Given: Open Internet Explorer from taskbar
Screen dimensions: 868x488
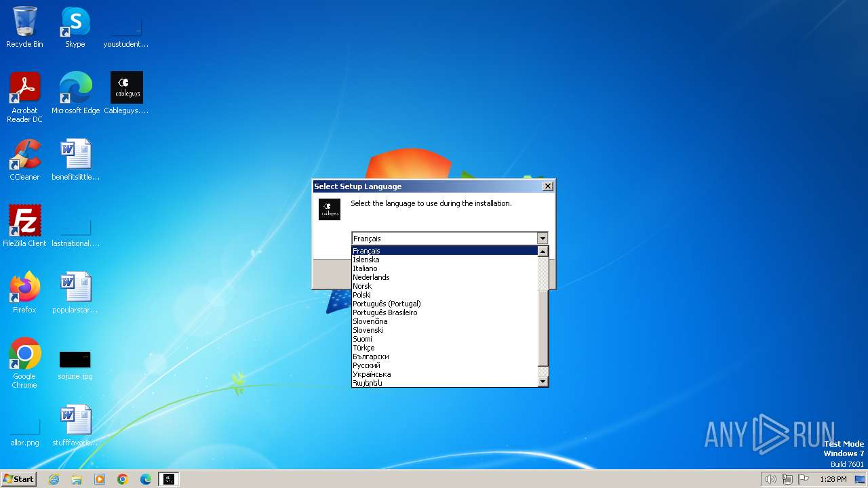Looking at the screenshot, I should [54, 479].
